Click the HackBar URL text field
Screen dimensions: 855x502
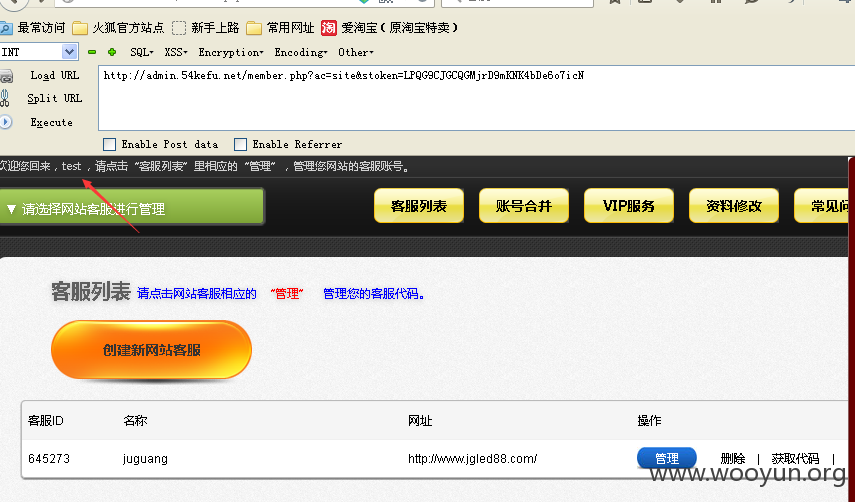click(x=477, y=98)
